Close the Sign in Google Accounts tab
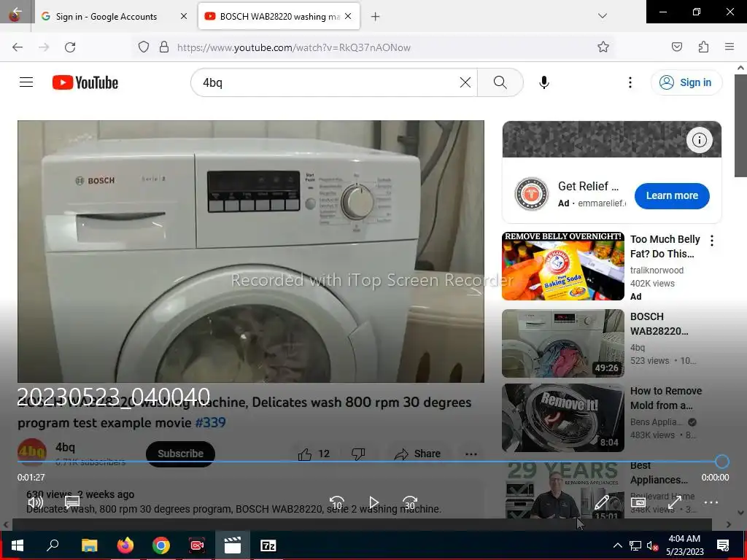This screenshot has width=747, height=560. 183,16
